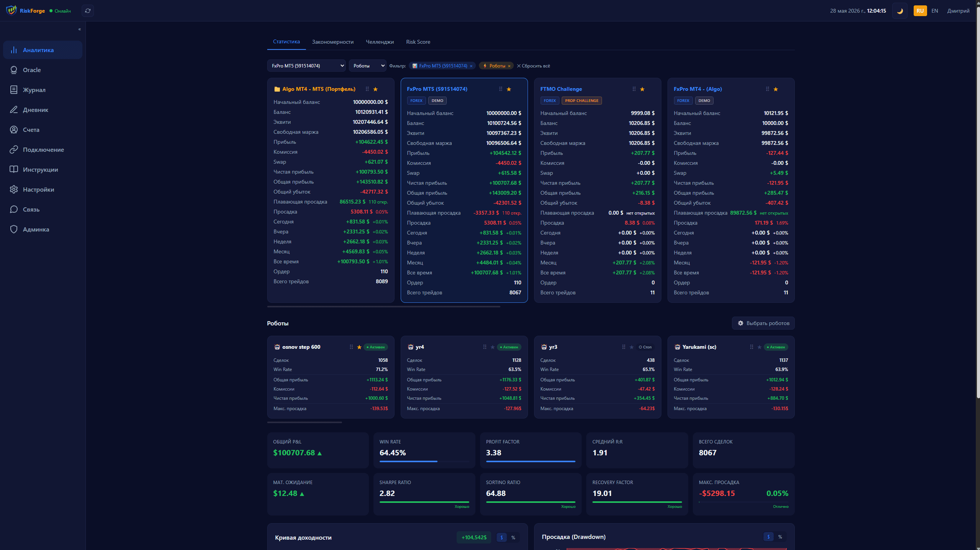Click drag handle on FxPro MT5 card
The width and height of the screenshot is (980, 550).
click(500, 89)
